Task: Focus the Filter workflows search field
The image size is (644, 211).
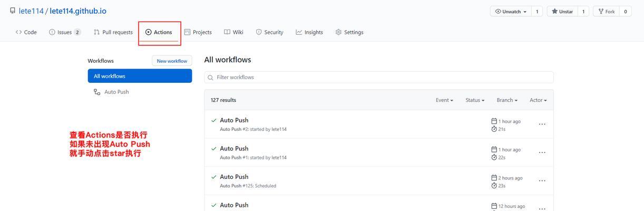Action: (379, 77)
